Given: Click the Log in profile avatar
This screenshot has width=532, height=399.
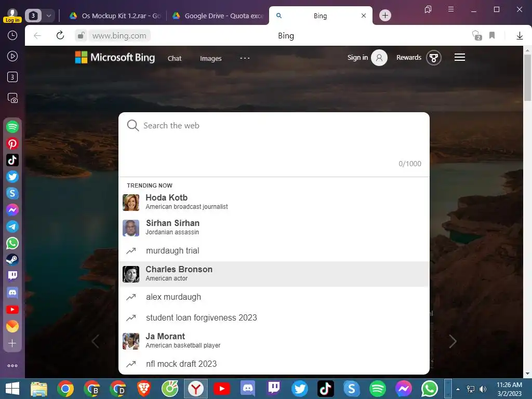Looking at the screenshot, I should click(12, 16).
